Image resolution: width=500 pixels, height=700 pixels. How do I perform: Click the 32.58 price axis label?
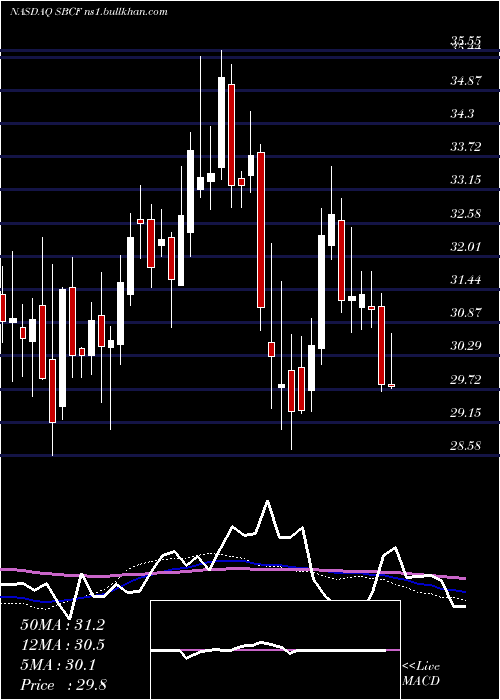click(466, 213)
